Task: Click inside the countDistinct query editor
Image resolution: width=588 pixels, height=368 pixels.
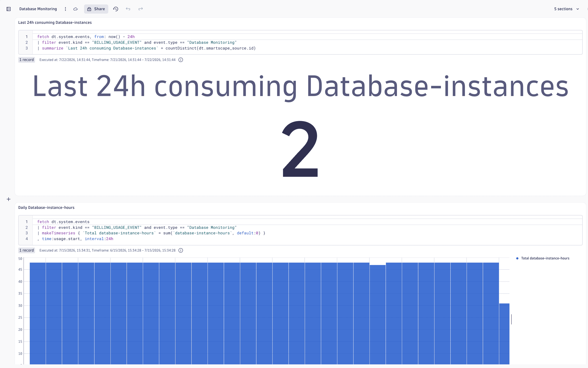Action: pyautogui.click(x=300, y=42)
